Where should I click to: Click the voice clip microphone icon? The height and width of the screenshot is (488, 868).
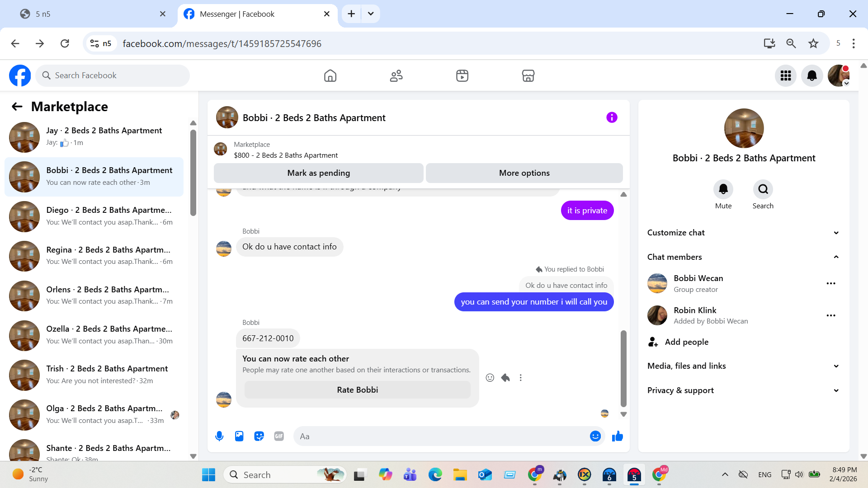pyautogui.click(x=219, y=436)
